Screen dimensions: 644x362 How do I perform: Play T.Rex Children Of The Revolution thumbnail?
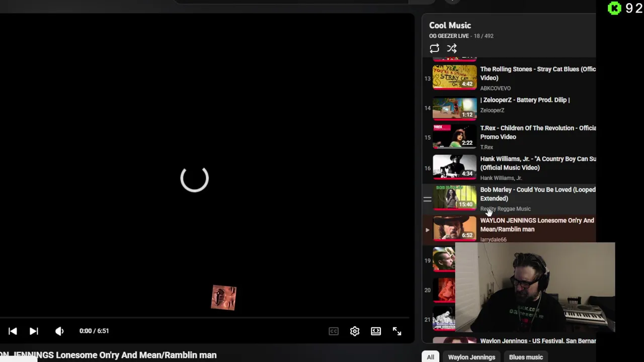(454, 137)
